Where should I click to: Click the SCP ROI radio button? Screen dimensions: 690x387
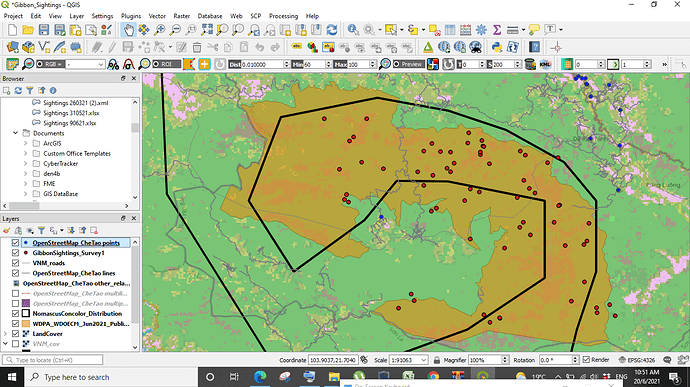(166, 64)
